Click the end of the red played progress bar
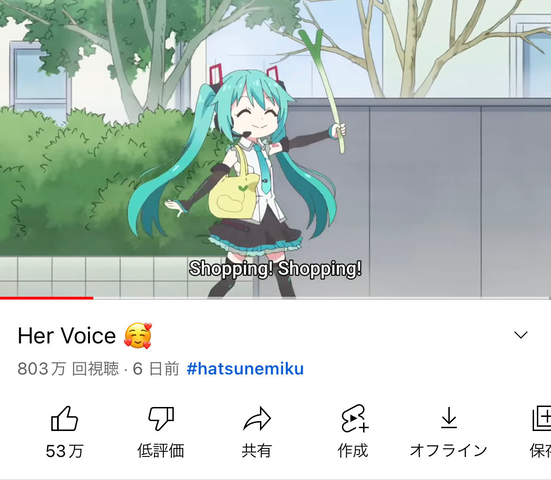 pos(93,298)
